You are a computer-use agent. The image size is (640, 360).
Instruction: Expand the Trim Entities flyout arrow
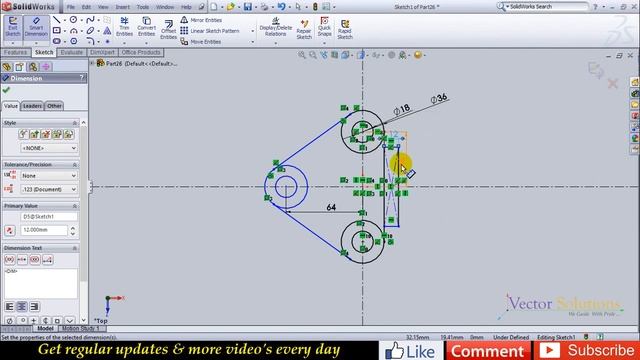[124, 42]
